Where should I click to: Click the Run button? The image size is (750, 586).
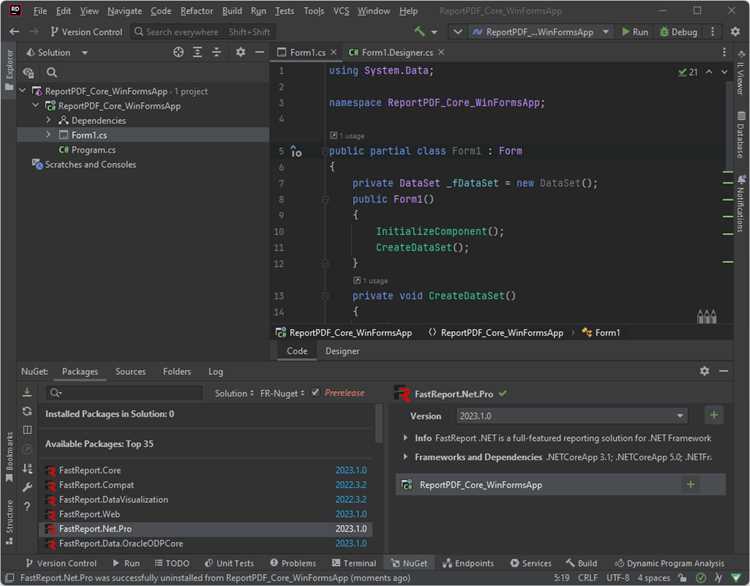(x=635, y=32)
